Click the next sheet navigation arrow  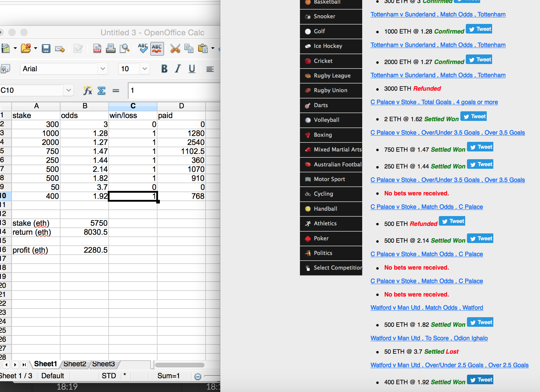click(x=15, y=364)
